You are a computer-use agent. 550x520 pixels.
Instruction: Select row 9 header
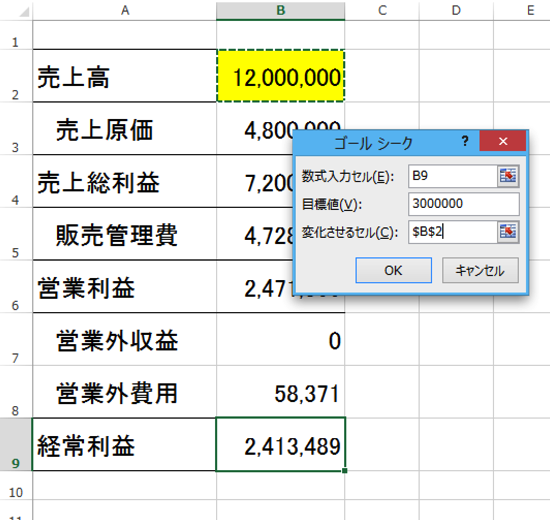16,445
